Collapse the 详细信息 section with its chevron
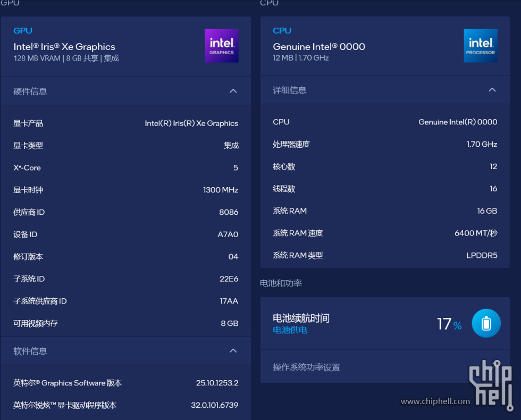Viewport: 521px width, 420px height. point(492,90)
